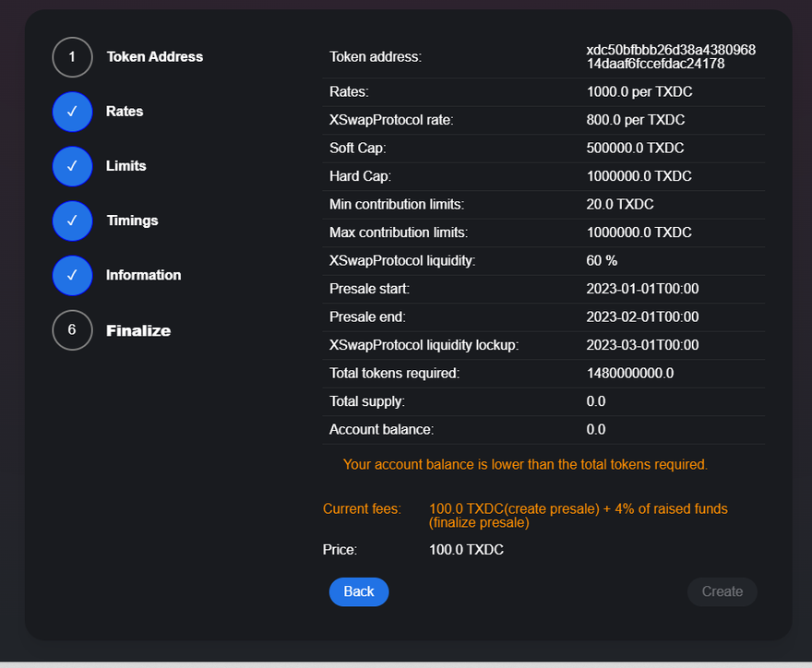The image size is (812, 668).
Task: Click the step 1 circle icon
Action: [x=72, y=57]
